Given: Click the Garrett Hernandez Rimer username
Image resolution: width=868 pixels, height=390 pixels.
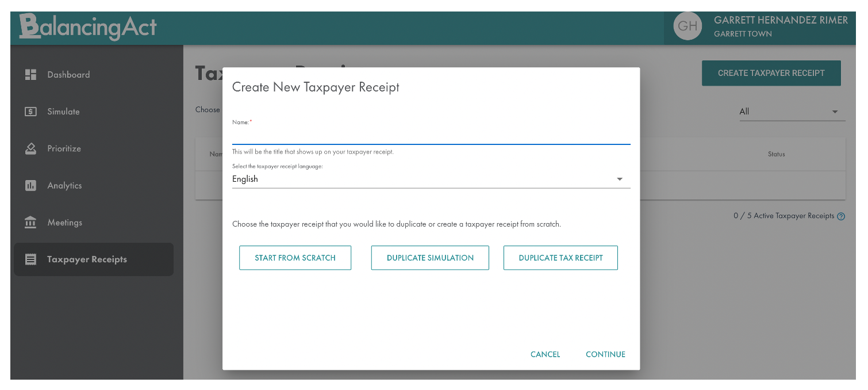Looking at the screenshot, I should tap(781, 20).
